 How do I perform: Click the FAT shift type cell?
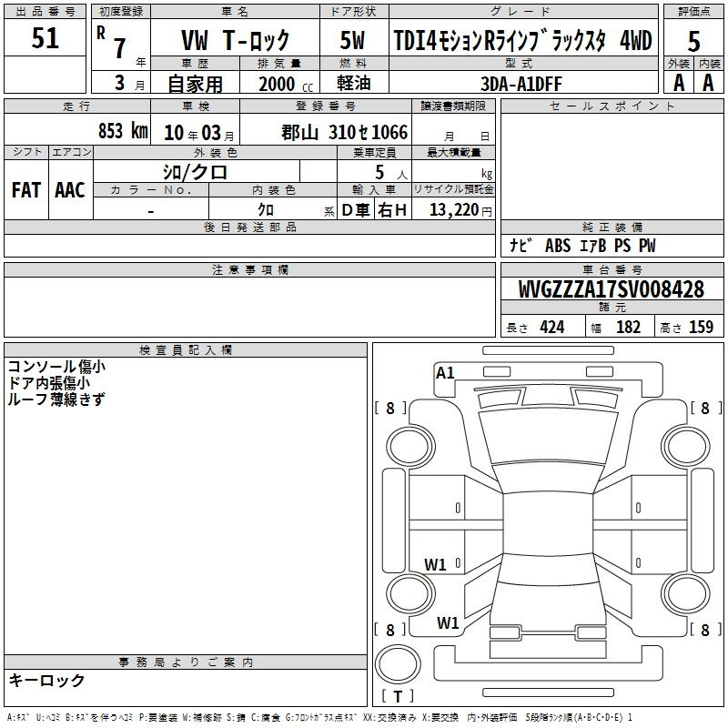tap(26, 190)
